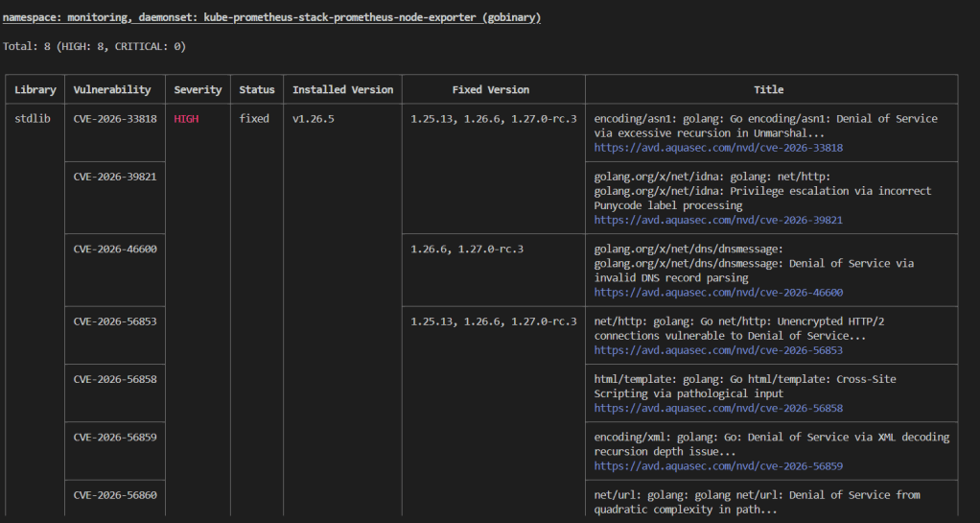Click the Unencrypted HTTP/2 connections title
Image resolution: width=980 pixels, height=523 pixels.
pyautogui.click(x=739, y=328)
